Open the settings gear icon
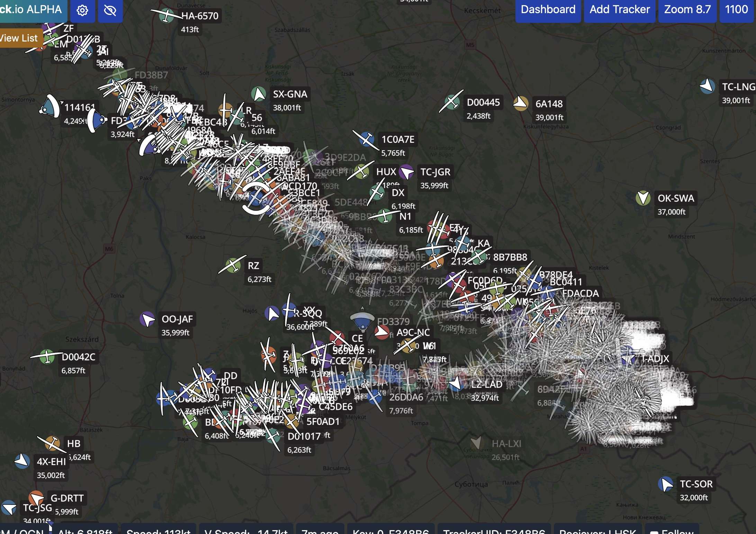The image size is (756, 534). [82, 10]
